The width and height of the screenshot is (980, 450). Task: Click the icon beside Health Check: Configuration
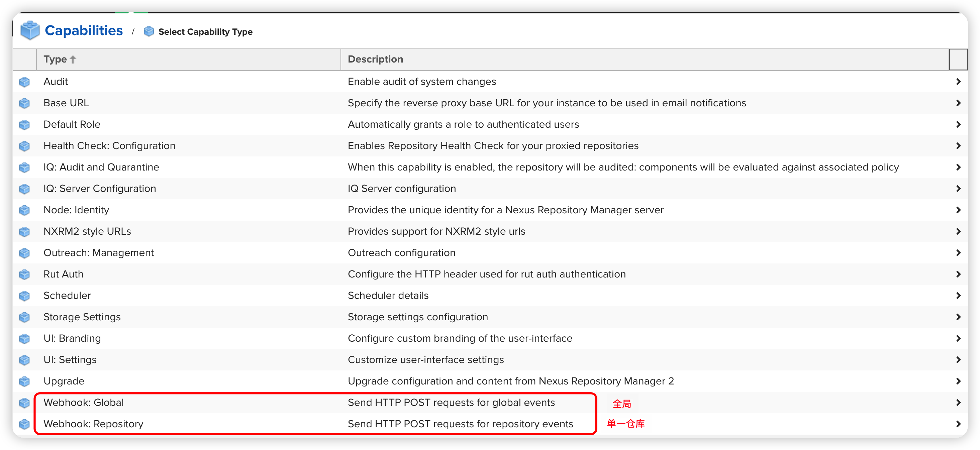pyautogui.click(x=25, y=146)
